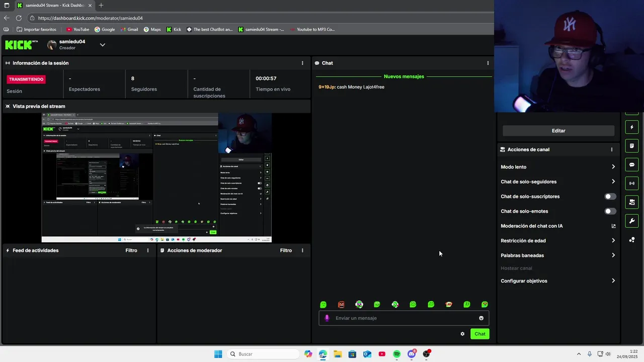The image size is (644, 362).
Task: Open File Explorer from the taskbar
Action: (338, 354)
